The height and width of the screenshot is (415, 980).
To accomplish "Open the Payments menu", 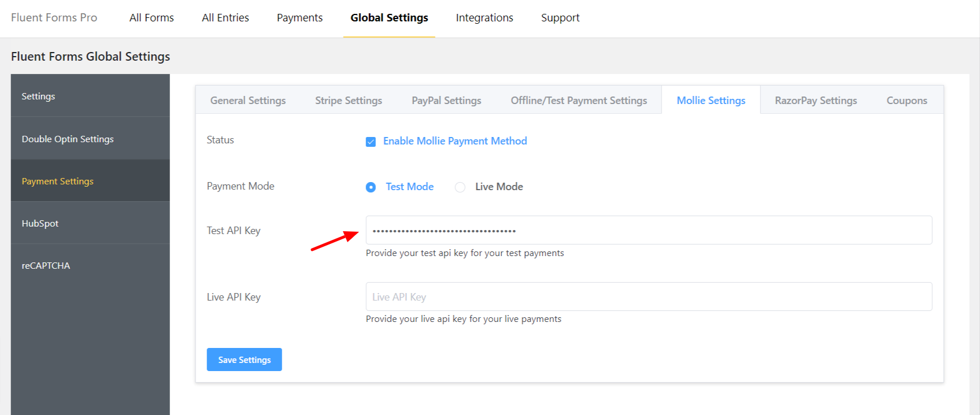I will click(299, 18).
